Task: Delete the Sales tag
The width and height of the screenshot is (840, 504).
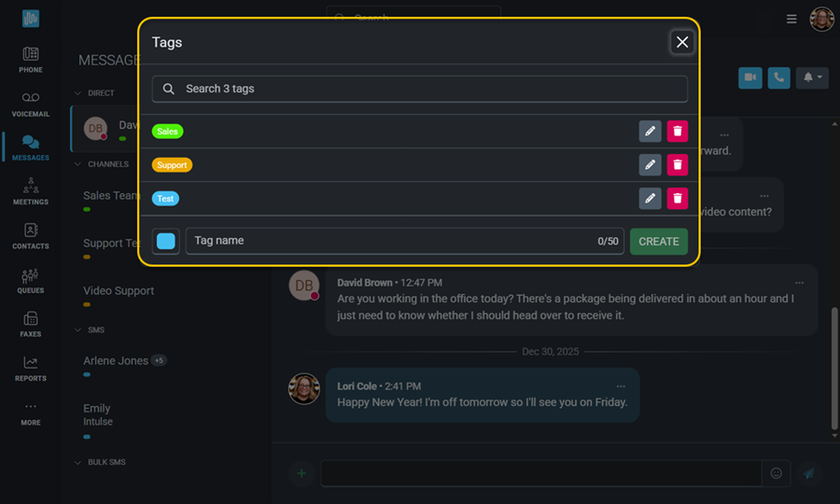Action: pos(678,132)
